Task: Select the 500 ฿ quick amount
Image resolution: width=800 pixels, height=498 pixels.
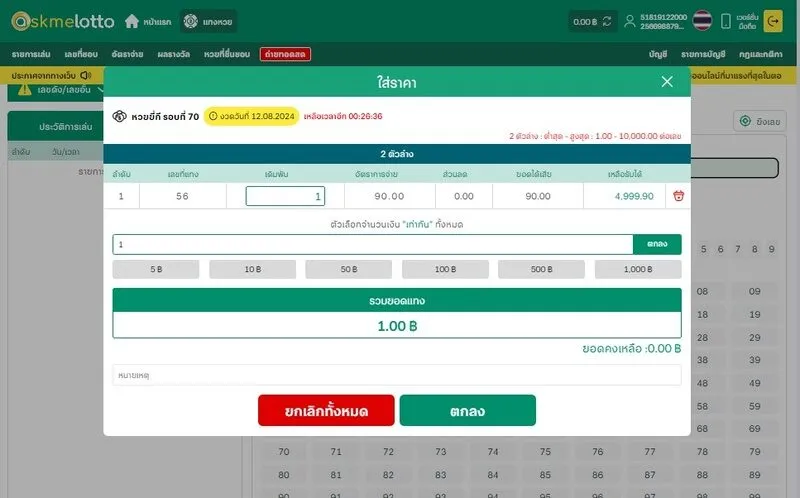Action: [x=541, y=269]
